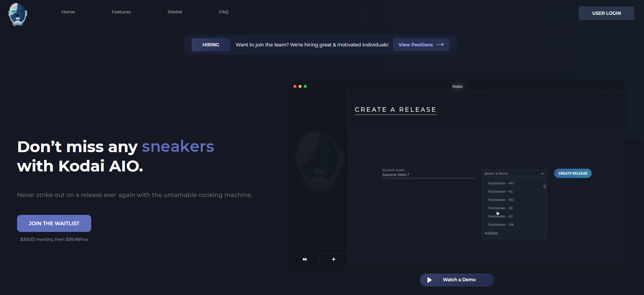Click the green maximize dot in Kodai window

[x=305, y=86]
